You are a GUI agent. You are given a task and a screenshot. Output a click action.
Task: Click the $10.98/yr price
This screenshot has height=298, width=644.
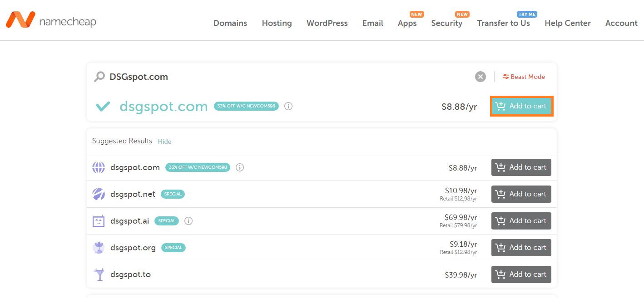pos(461,191)
